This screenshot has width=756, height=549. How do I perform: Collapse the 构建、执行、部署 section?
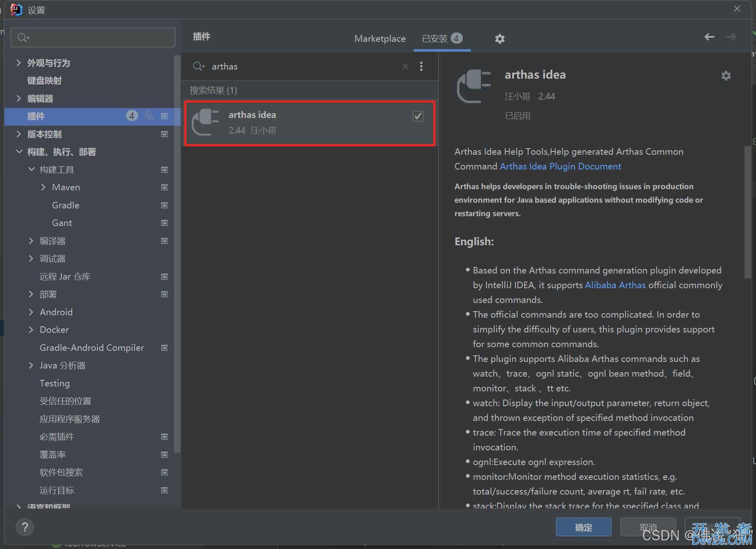19,152
